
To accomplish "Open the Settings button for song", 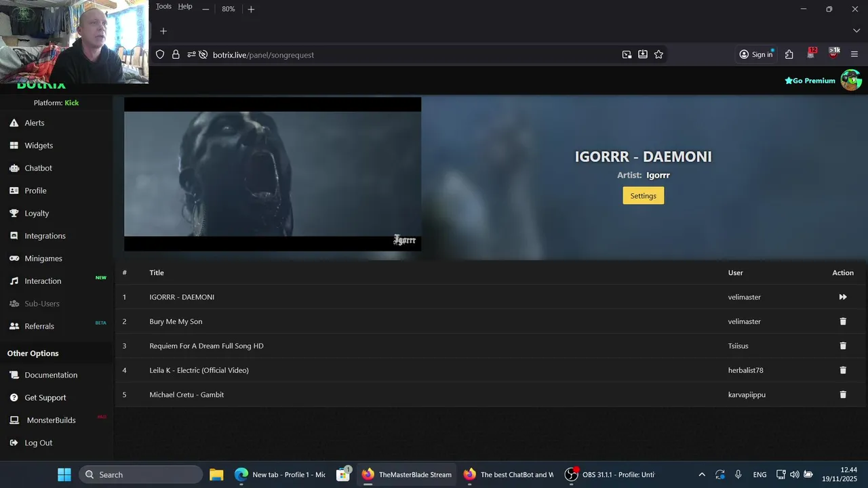I will click(x=643, y=196).
